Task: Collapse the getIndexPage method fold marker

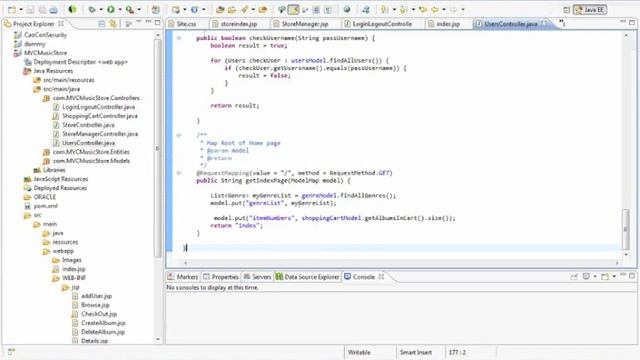Action: (179, 173)
